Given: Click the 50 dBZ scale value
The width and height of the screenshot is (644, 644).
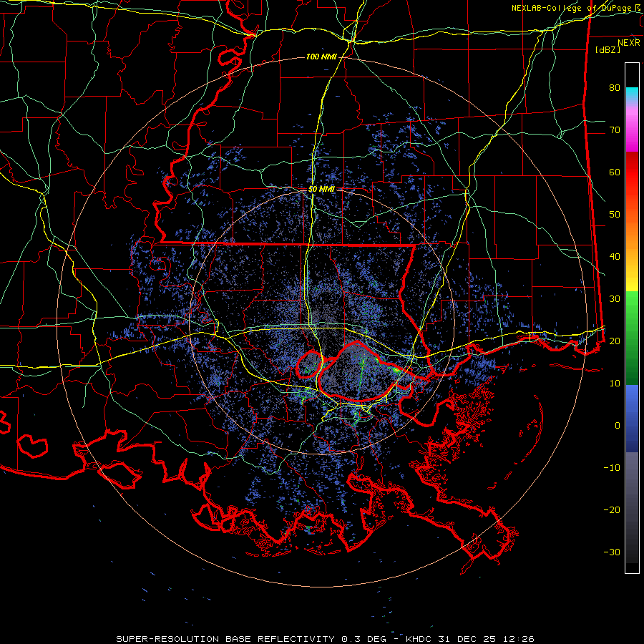Looking at the screenshot, I should coord(615,215).
